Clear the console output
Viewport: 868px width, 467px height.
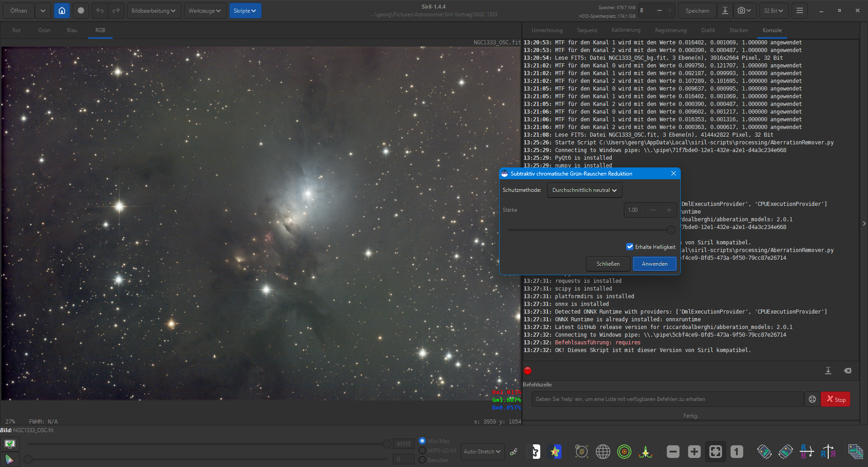coord(848,371)
